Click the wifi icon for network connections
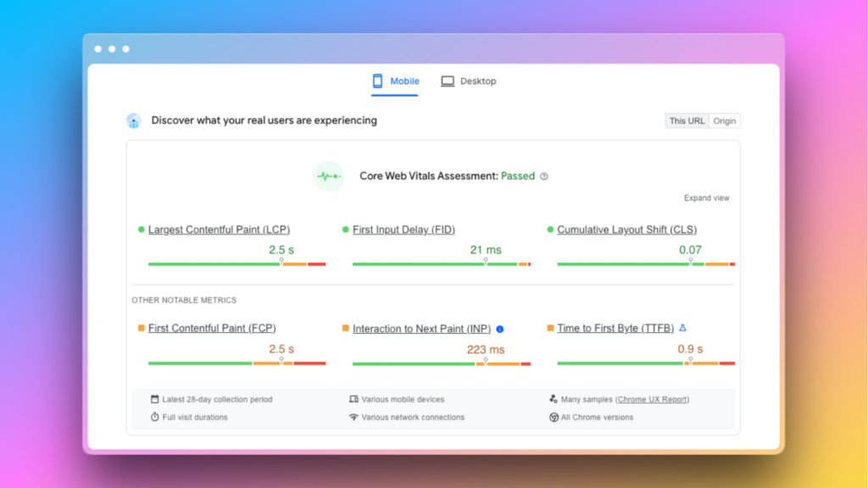The height and width of the screenshot is (488, 868). (353, 417)
